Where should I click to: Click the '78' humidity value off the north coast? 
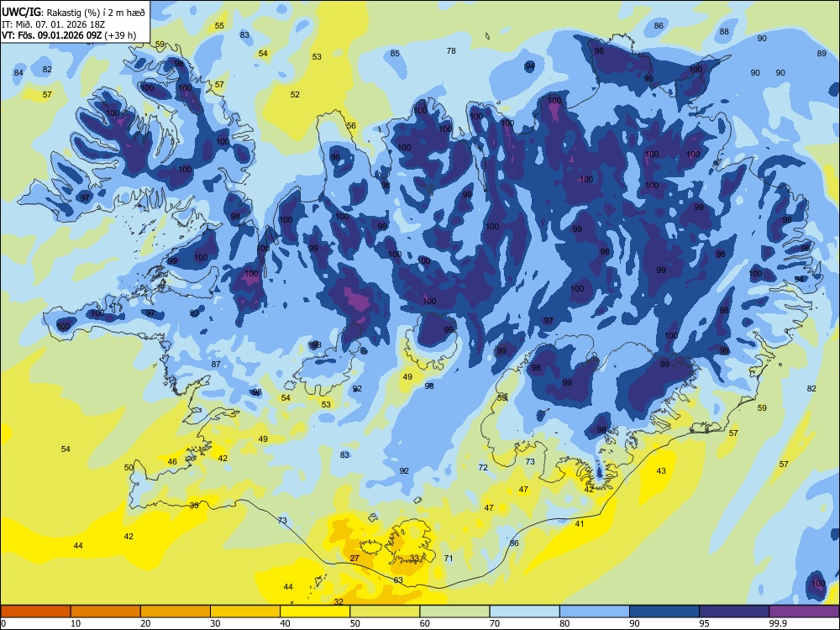tap(451, 51)
